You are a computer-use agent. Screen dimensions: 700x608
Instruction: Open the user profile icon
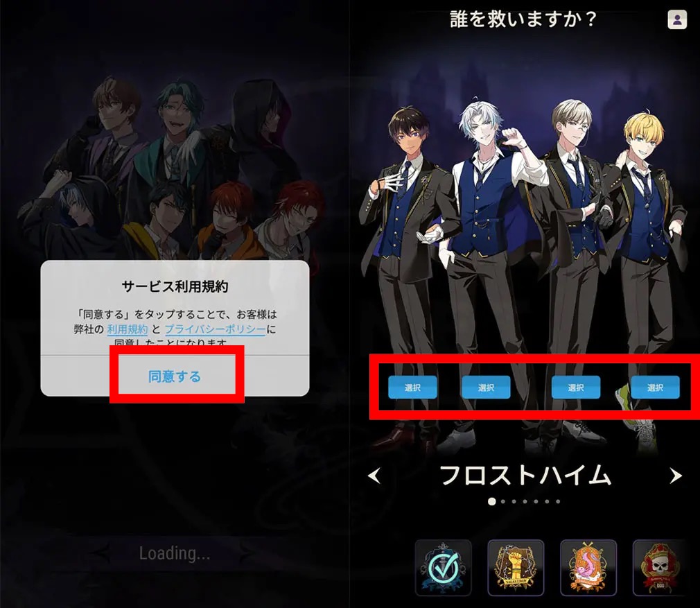[x=677, y=19]
